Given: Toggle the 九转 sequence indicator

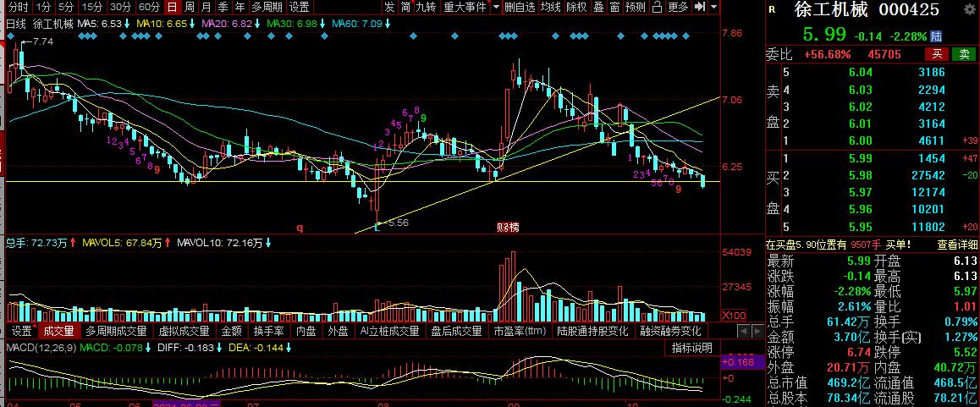Looking at the screenshot, I should pyautogui.click(x=427, y=8).
